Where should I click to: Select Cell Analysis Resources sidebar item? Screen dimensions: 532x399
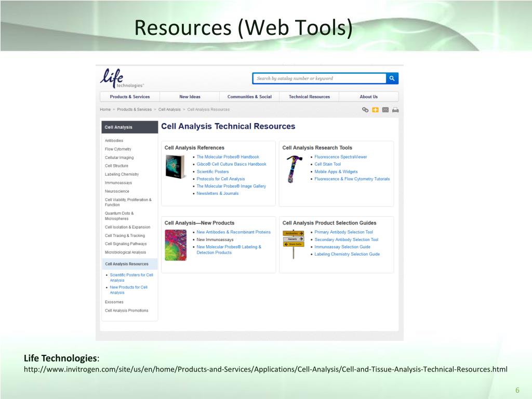click(x=129, y=264)
